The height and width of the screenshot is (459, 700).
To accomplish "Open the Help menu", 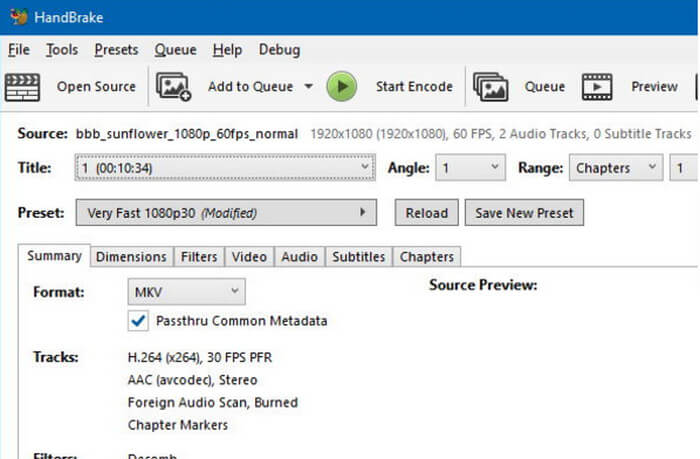I will 227,50.
